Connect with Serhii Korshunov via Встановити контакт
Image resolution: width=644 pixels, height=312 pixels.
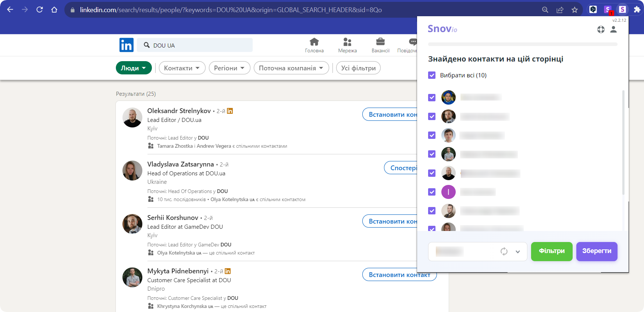[x=390, y=221]
